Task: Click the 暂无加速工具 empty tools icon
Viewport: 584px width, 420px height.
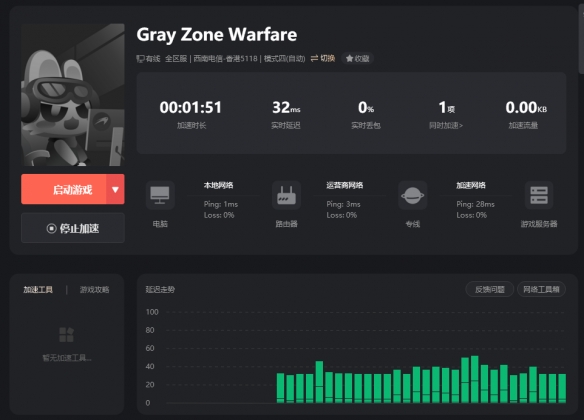Action: click(x=67, y=334)
